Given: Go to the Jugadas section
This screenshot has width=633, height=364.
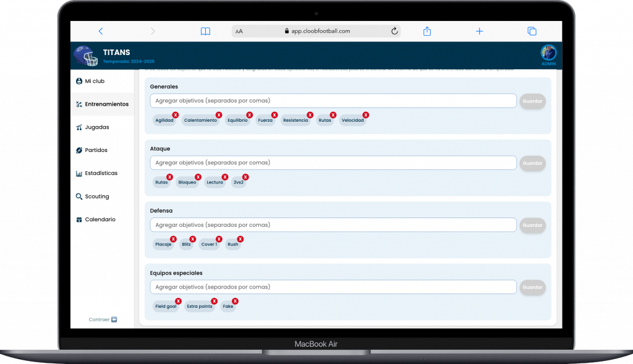Looking at the screenshot, I should point(96,127).
